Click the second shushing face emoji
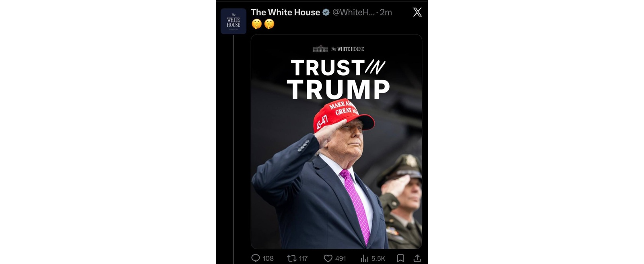 pos(269,24)
